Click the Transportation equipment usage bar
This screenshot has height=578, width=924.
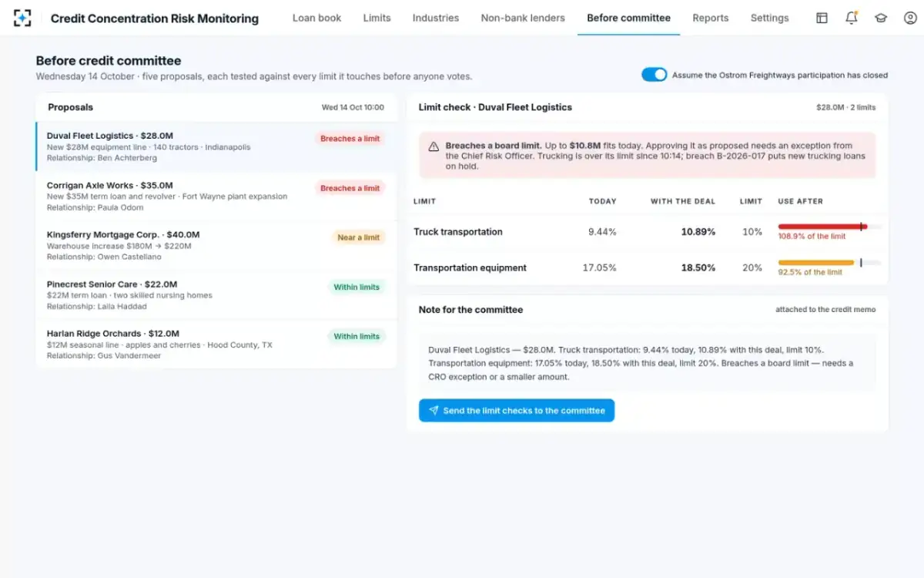[830, 263]
